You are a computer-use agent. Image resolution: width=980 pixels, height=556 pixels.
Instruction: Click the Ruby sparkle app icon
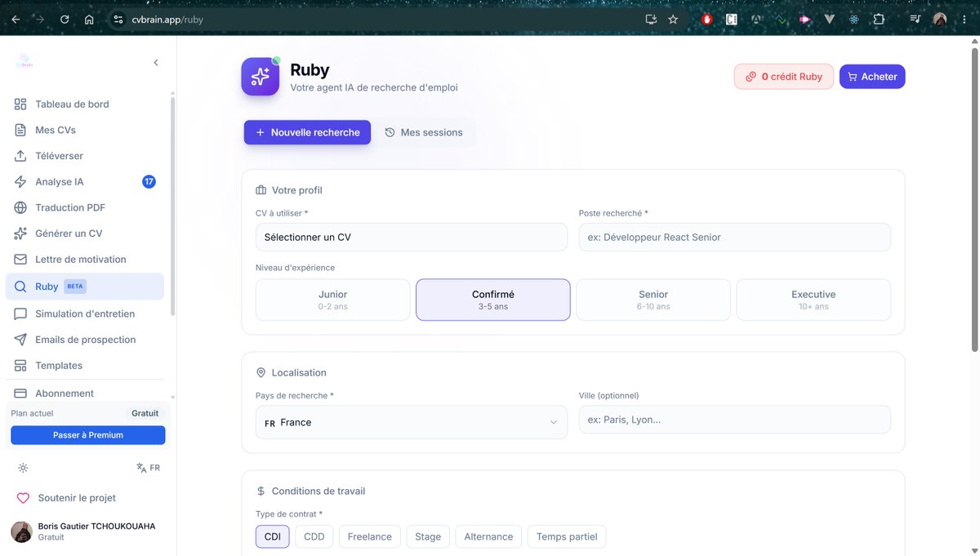click(261, 77)
